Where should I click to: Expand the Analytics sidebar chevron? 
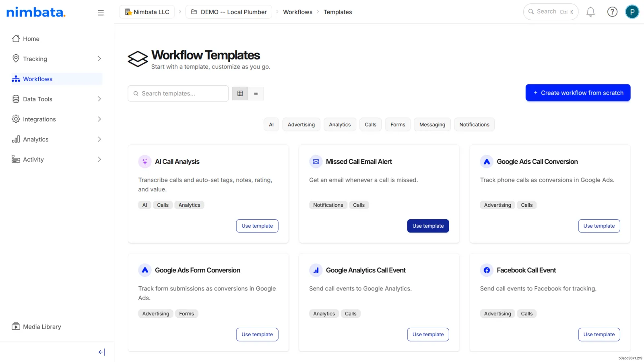(x=99, y=139)
